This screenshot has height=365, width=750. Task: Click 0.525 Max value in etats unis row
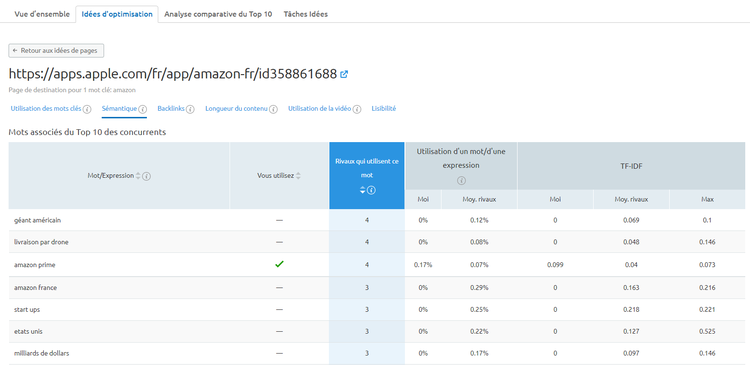coord(707,331)
